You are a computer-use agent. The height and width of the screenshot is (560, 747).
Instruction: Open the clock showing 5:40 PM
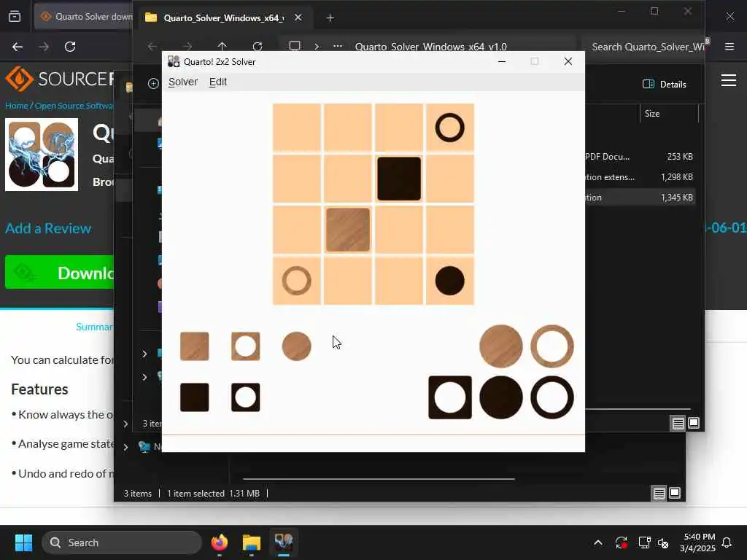pyautogui.click(x=698, y=542)
